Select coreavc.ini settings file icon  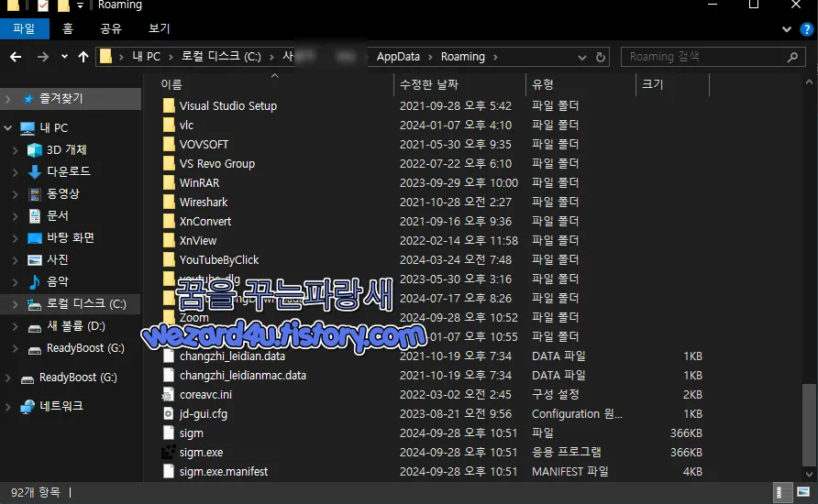pos(168,395)
